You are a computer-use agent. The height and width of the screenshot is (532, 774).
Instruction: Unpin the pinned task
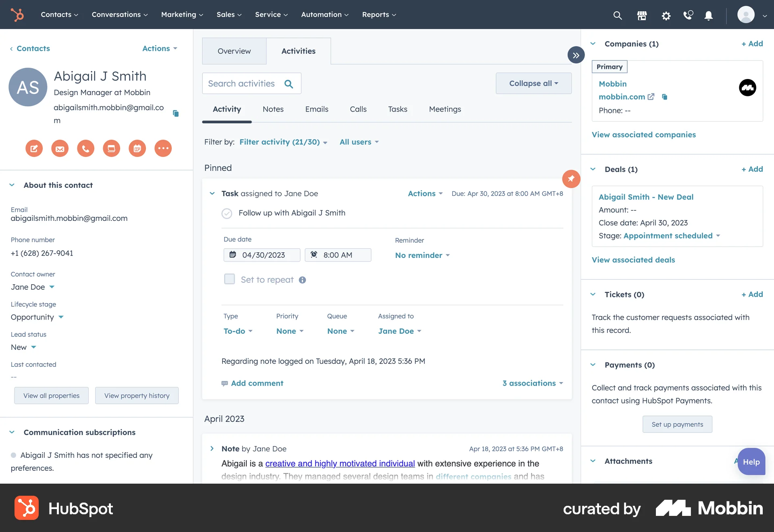pyautogui.click(x=571, y=179)
